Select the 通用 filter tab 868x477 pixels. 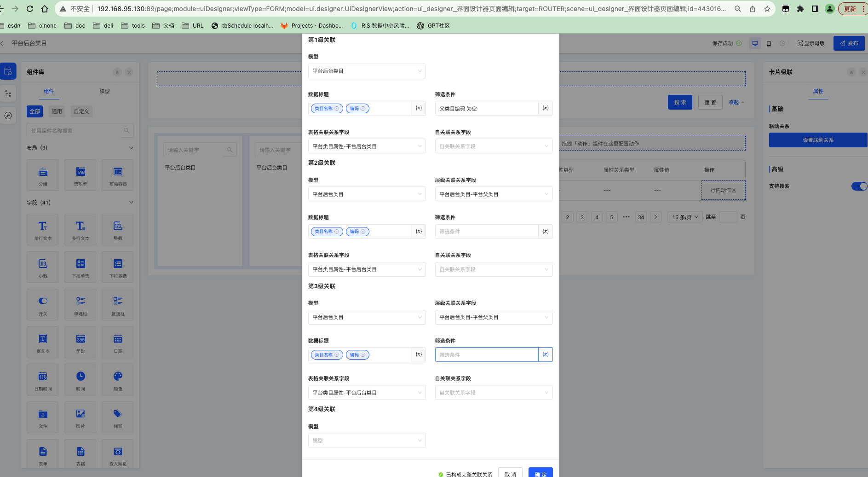point(57,111)
